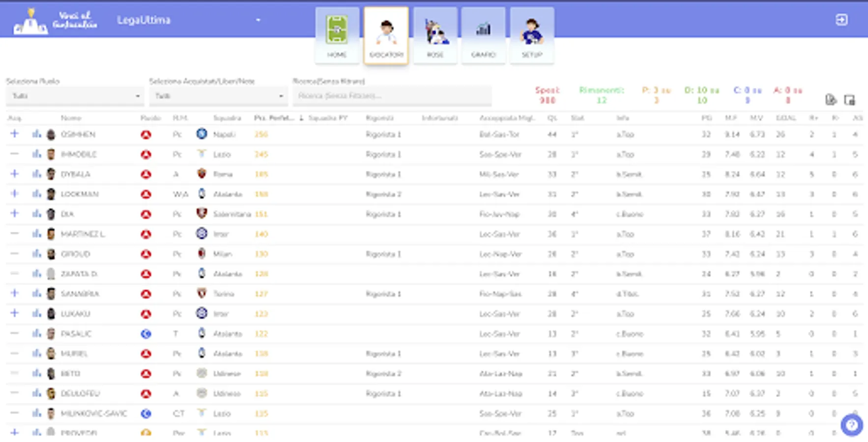
Task: Open stats chart icon for ZAPATA D.
Action: (37, 274)
